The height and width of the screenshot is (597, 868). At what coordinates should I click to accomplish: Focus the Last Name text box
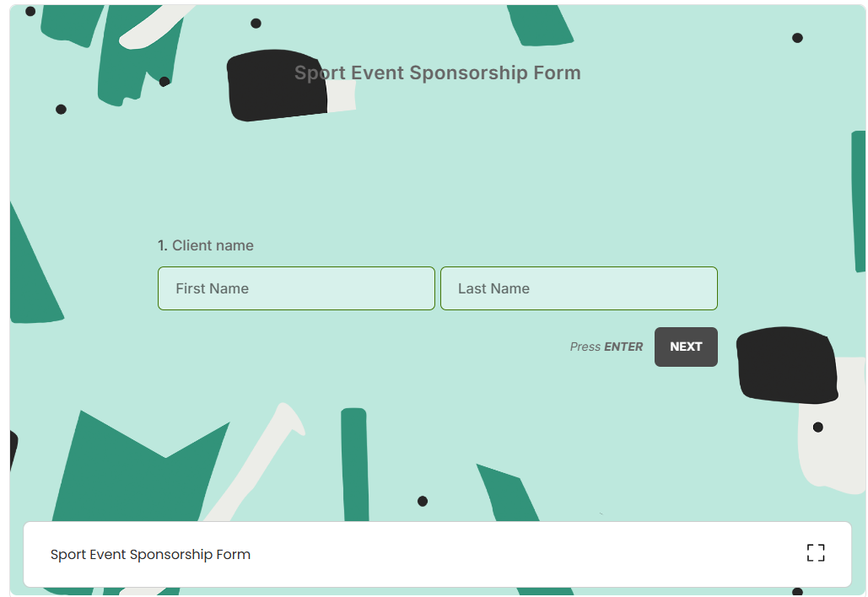coord(579,288)
